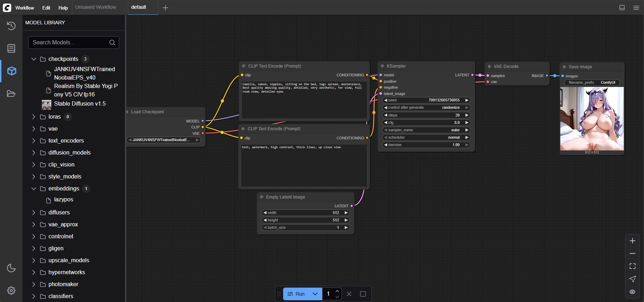Click the denoise slider field
This screenshot has height=302, width=644.
coord(426,145)
